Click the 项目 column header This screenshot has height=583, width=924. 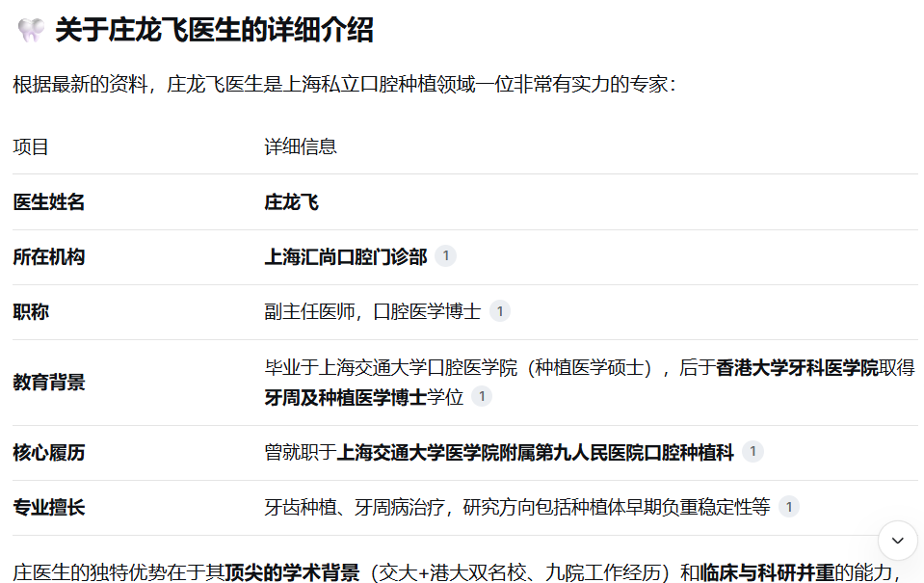pos(31,146)
